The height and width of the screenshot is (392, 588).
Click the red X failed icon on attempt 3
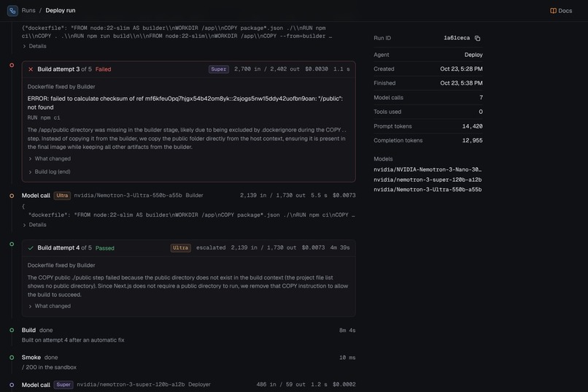point(31,69)
